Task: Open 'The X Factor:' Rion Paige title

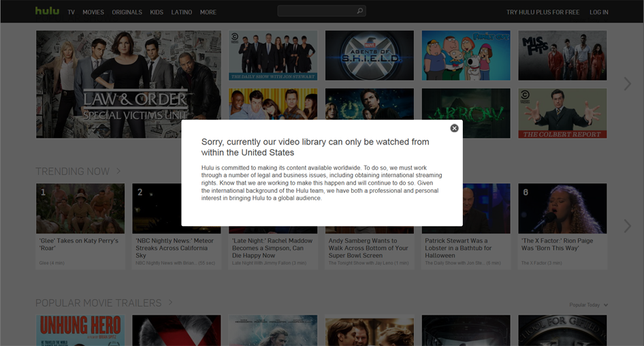Action: (557, 245)
